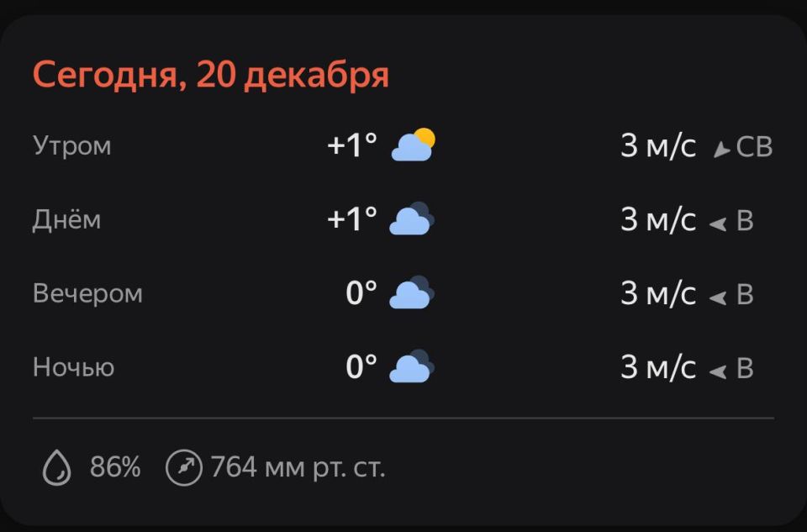The image size is (807, 532).
Task: Click the partly sunny icon for Утром
Action: [x=413, y=145]
